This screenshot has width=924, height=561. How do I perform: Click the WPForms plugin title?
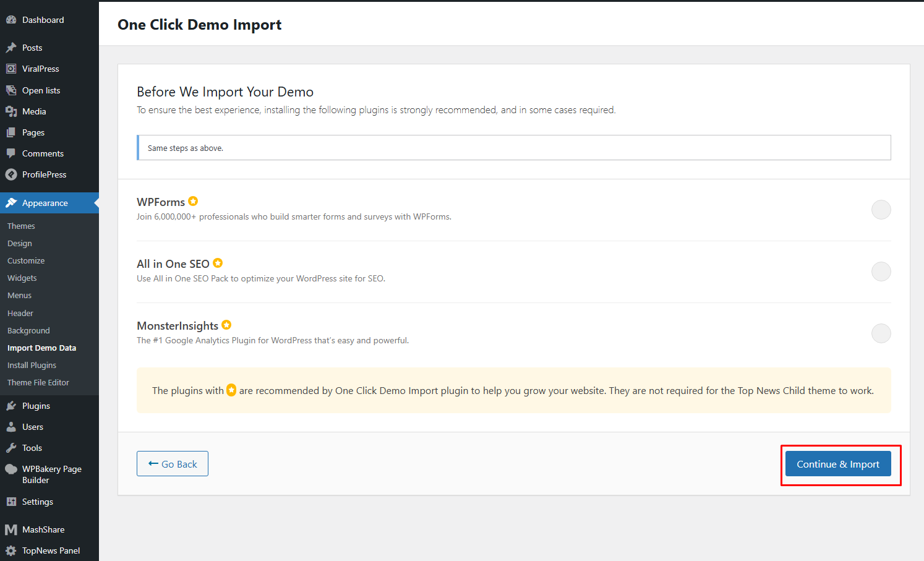click(161, 202)
